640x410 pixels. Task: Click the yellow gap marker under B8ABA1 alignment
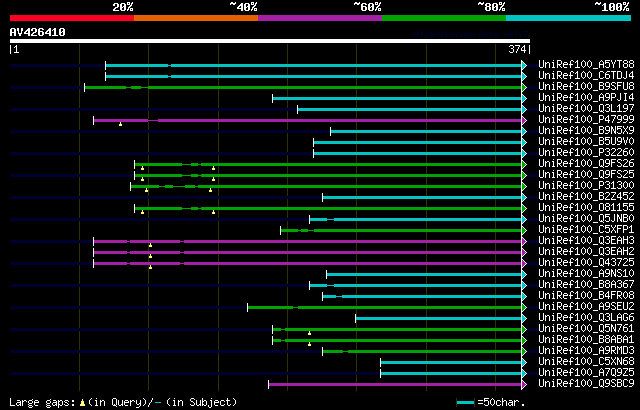pyautogui.click(x=309, y=344)
